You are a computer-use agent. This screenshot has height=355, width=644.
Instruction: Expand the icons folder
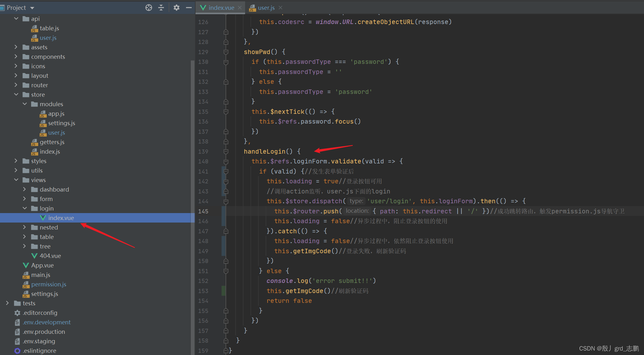point(16,66)
